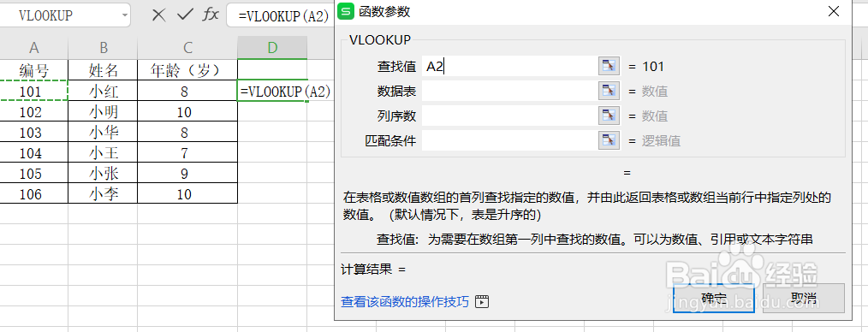This screenshot has width=868, height=332.
Task: Dismiss dialog with the 取消 button
Action: click(804, 299)
